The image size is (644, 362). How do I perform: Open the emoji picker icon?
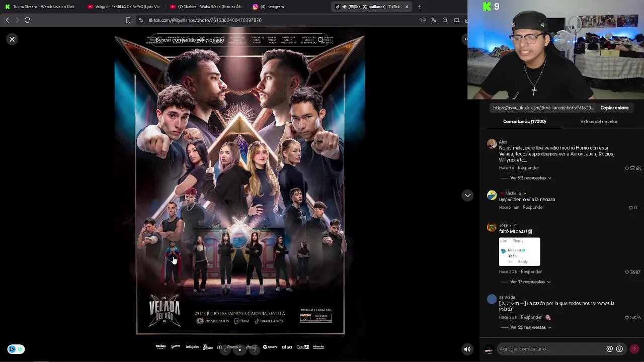[619, 349]
